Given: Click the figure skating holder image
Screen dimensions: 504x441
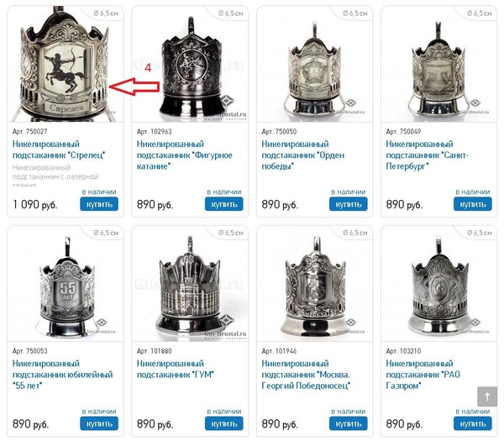Looking at the screenshot, I should point(190,65).
